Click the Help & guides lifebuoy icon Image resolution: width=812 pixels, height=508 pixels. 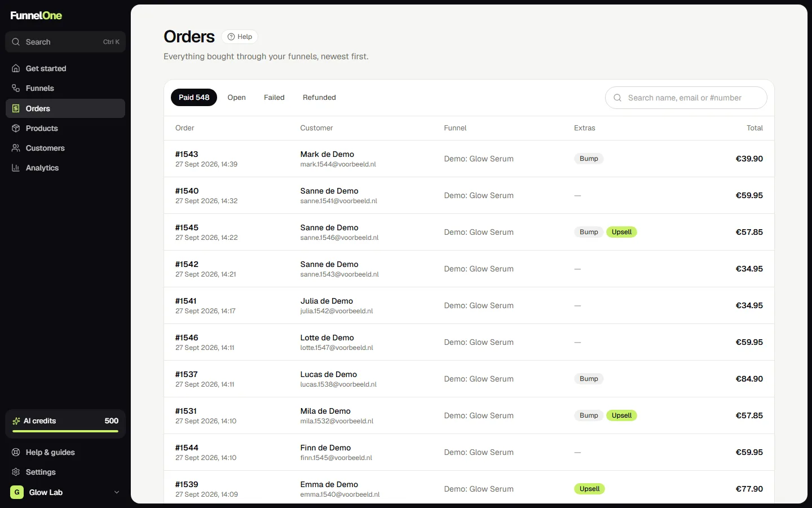[x=16, y=452]
